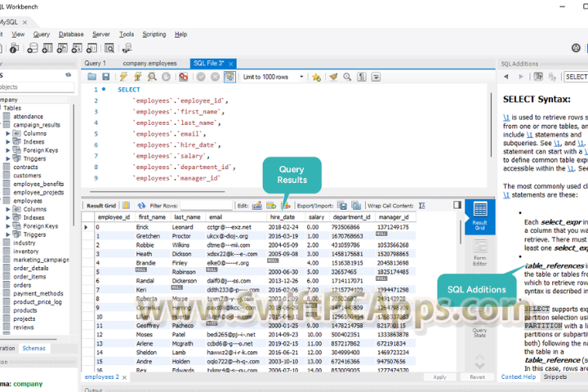Click the Revert button

coord(478,377)
